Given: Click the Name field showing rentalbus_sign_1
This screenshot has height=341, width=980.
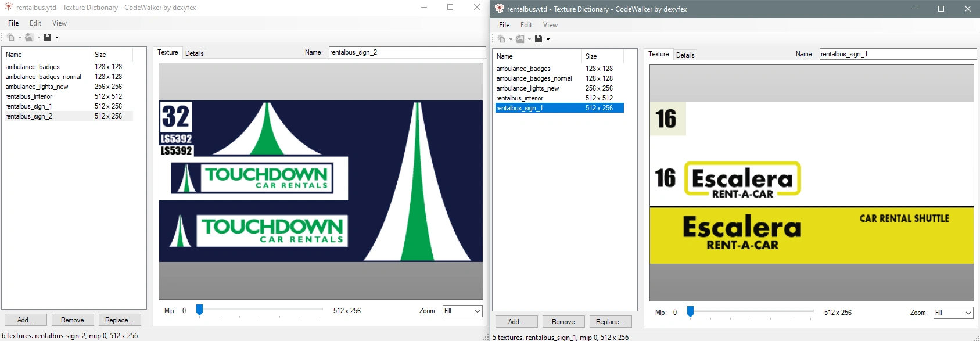Looking at the screenshot, I should [898, 54].
